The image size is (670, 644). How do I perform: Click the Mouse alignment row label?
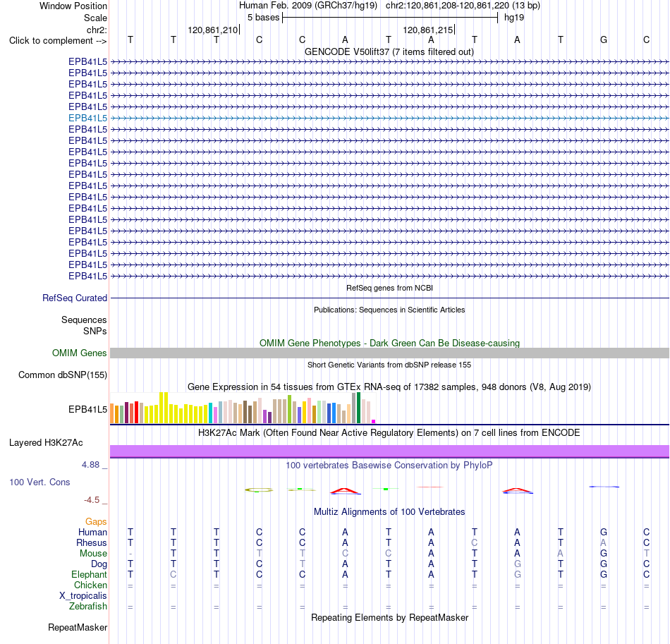coord(93,554)
